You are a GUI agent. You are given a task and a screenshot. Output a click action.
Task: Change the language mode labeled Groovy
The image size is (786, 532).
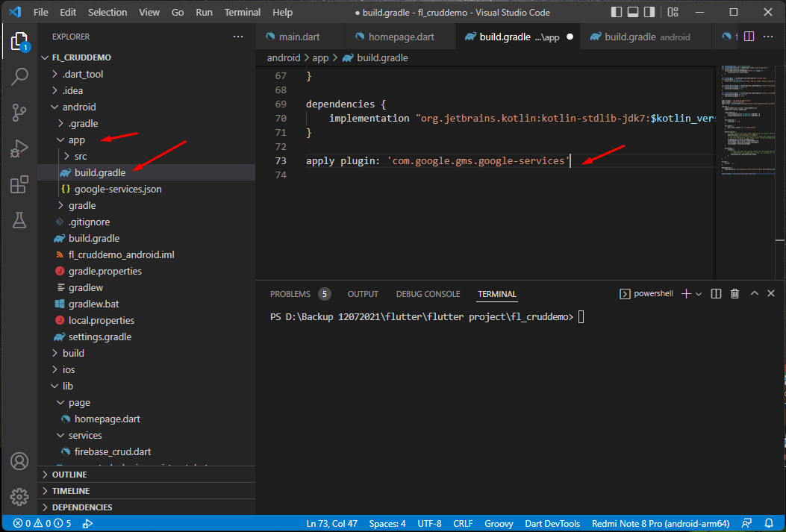coord(499,523)
